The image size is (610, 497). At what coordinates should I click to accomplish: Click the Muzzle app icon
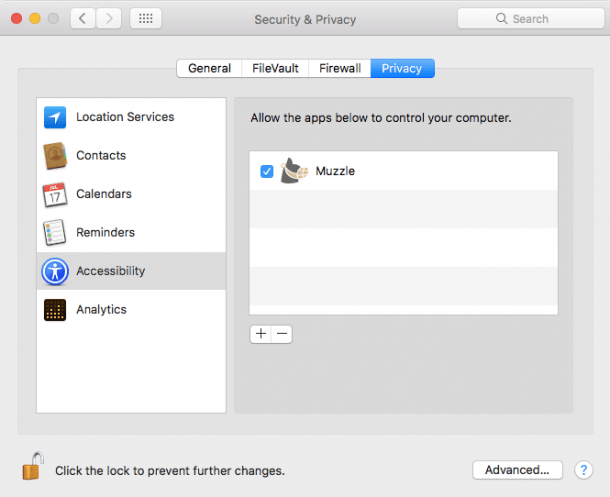[x=294, y=171]
